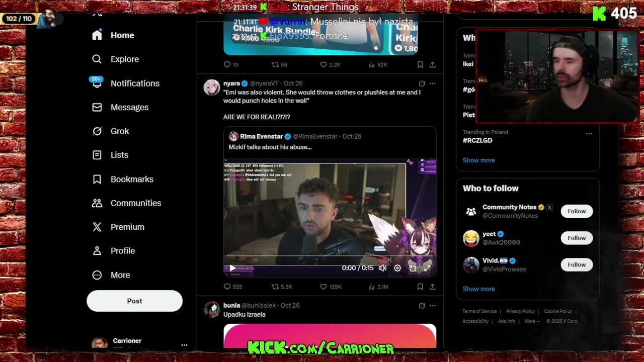The height and width of the screenshot is (362, 644).
Task: Expand More footer options
Action: coord(532,321)
